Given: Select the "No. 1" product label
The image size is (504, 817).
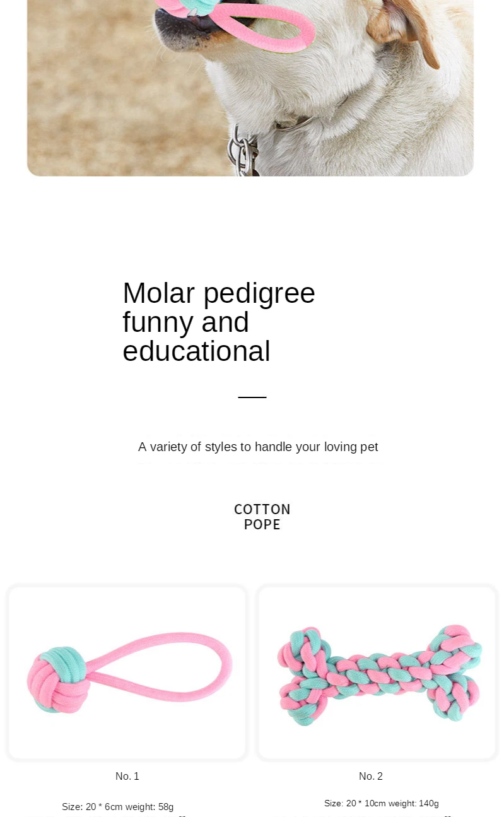Looking at the screenshot, I should pos(127,776).
